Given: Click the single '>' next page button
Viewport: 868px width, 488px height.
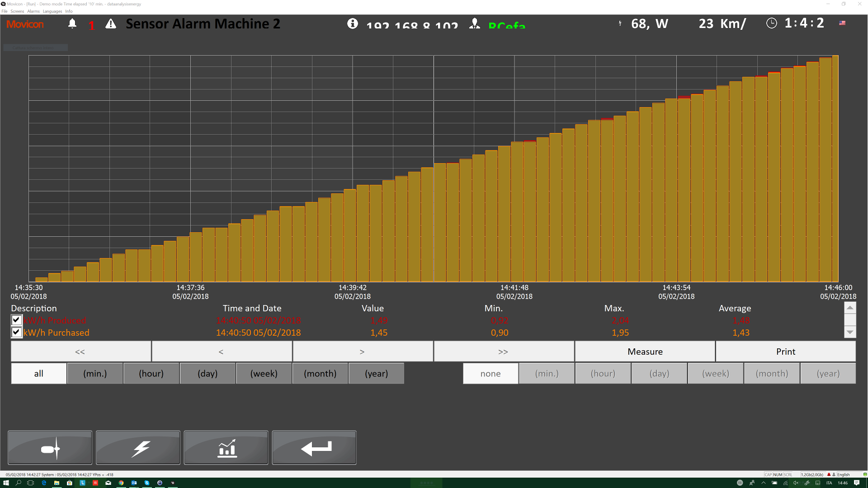Looking at the screenshot, I should [x=363, y=352].
